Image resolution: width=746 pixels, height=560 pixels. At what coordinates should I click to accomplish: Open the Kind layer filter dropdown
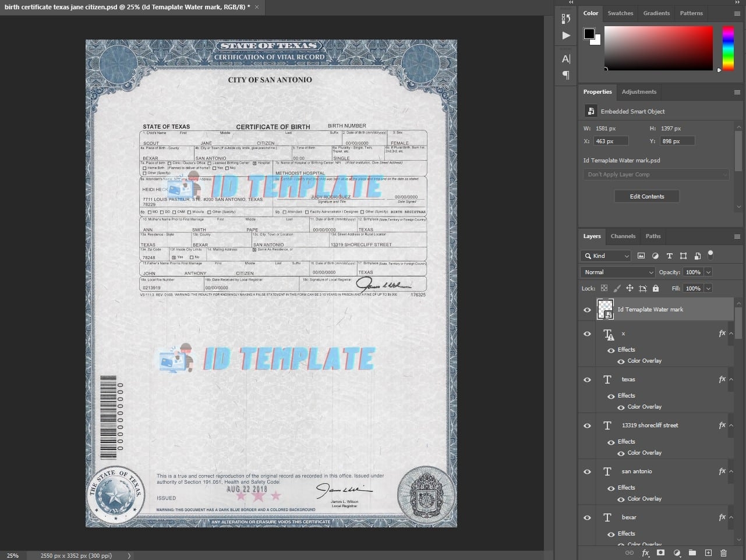coord(606,256)
